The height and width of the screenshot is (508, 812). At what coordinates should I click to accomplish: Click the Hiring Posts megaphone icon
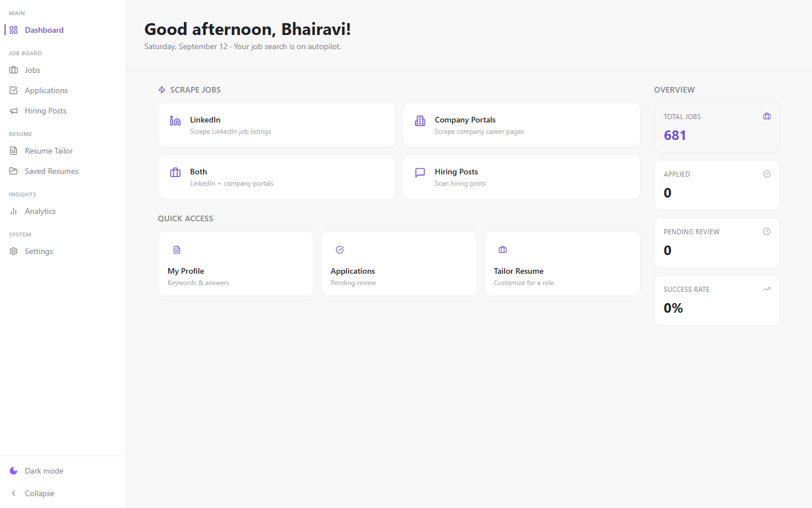(14, 111)
